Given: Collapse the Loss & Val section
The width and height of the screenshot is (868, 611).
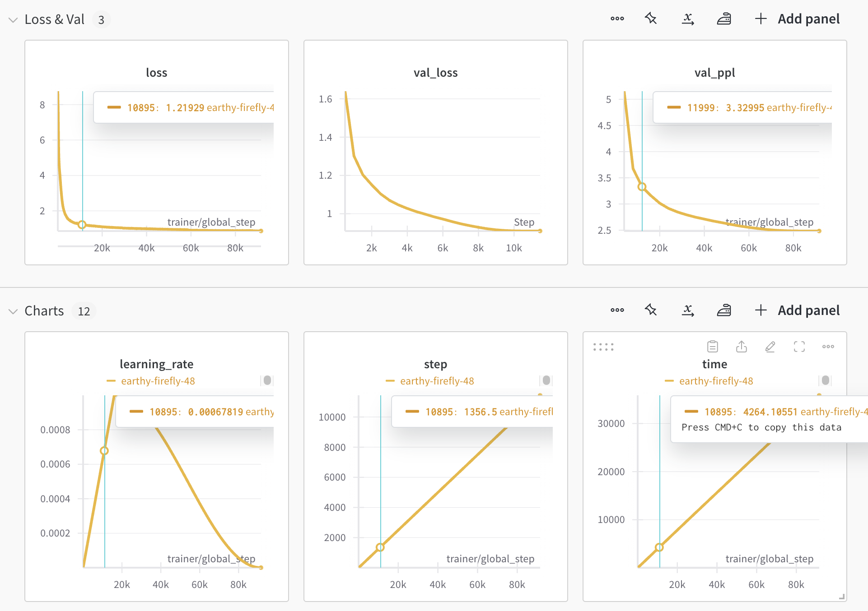Looking at the screenshot, I should 13,20.
